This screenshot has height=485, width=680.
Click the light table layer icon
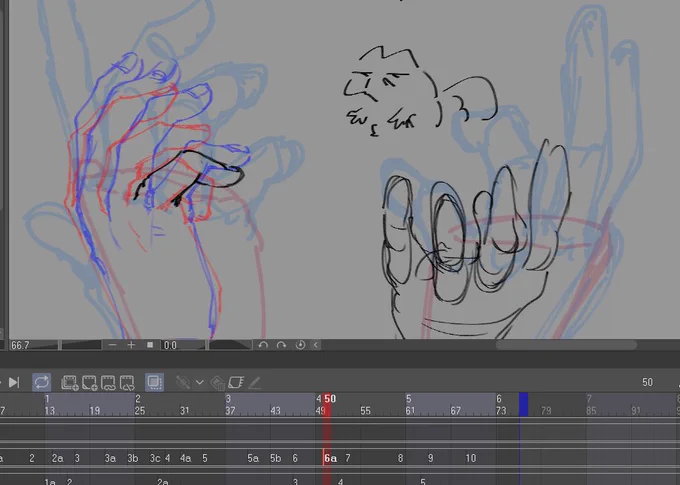coord(236,382)
